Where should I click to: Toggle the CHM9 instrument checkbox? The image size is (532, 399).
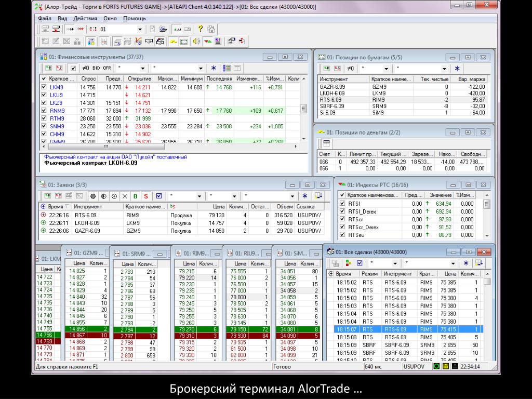coord(44,134)
